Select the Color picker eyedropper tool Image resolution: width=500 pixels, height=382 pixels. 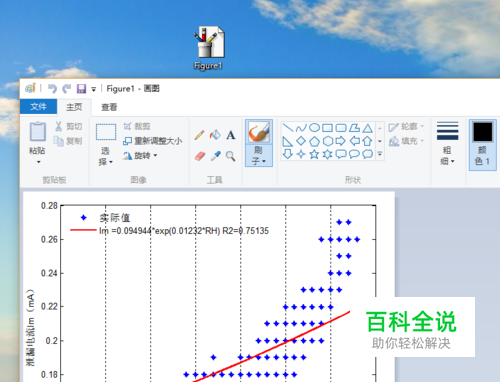point(215,156)
